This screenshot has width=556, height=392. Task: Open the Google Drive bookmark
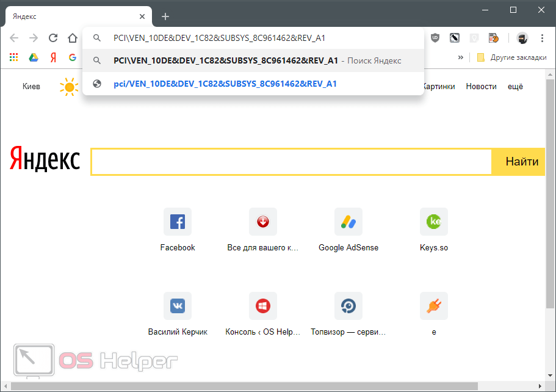(34, 57)
